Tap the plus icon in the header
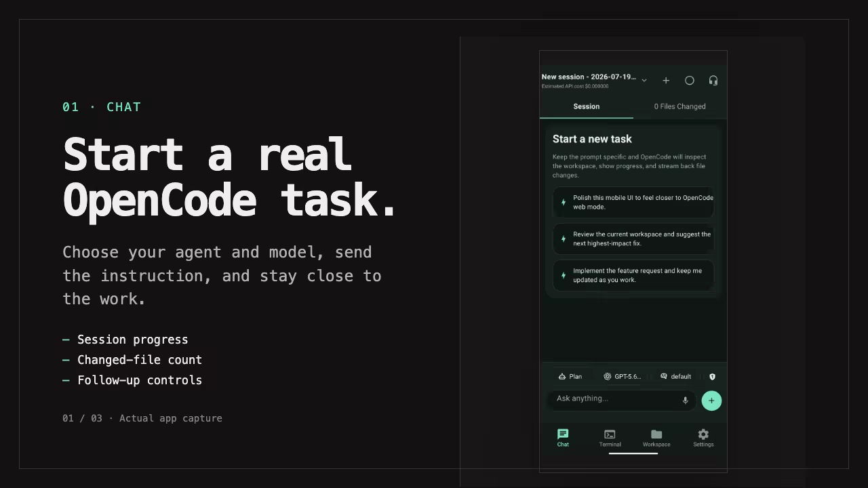This screenshot has width=868, height=488. tap(666, 81)
